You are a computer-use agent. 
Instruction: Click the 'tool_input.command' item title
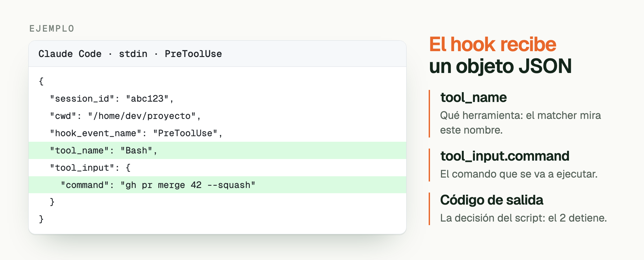504,156
